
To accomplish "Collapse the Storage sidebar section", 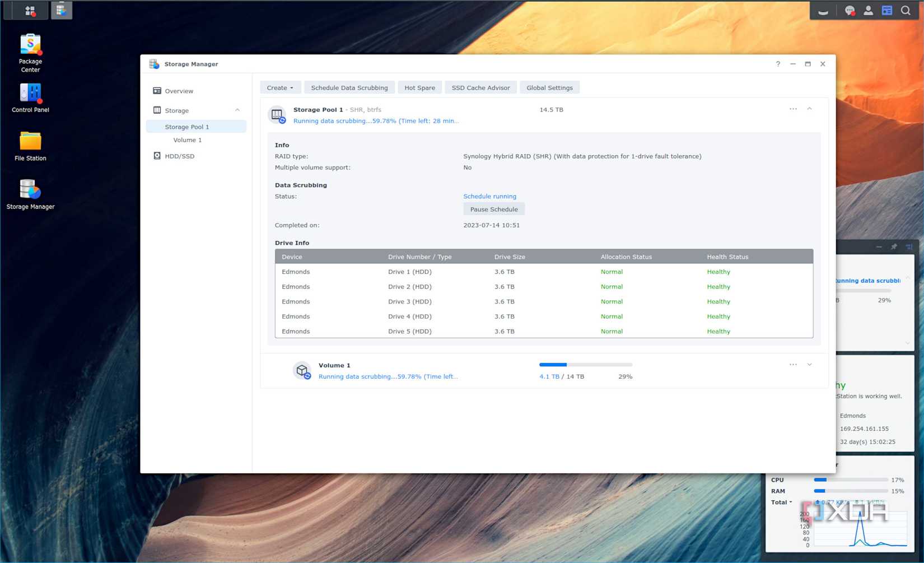I will coord(237,110).
